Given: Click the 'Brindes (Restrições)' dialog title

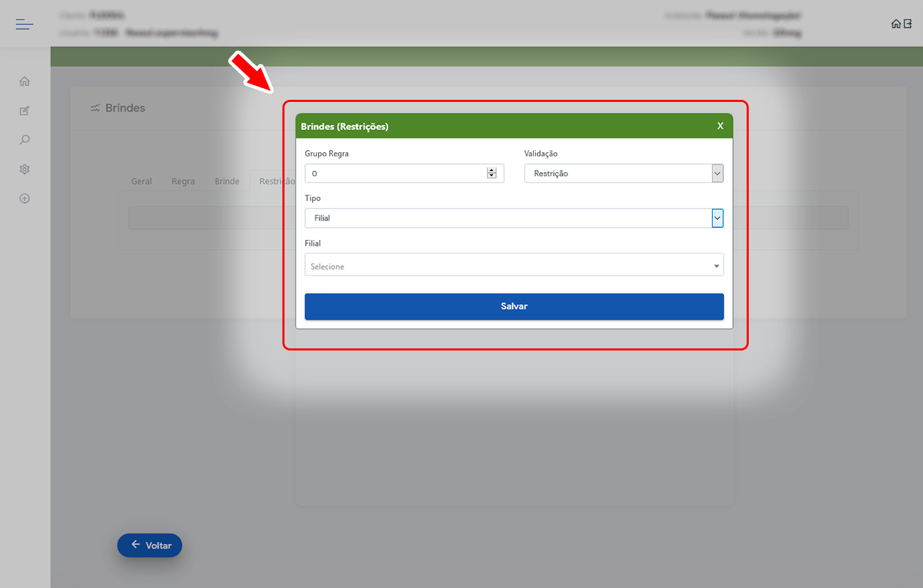Looking at the screenshot, I should pos(344,127).
